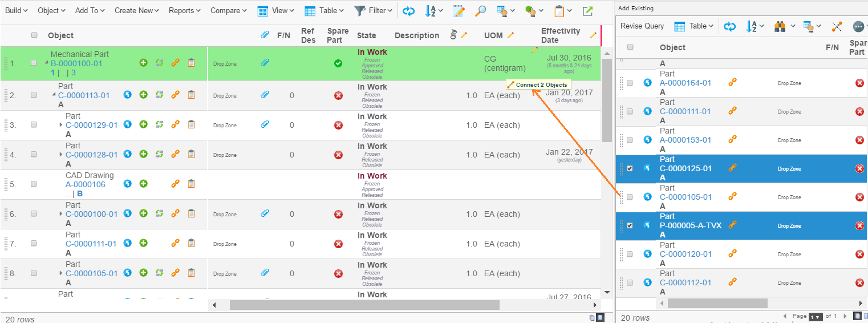Click the open-in-new-window icon in toolbar

587,11
